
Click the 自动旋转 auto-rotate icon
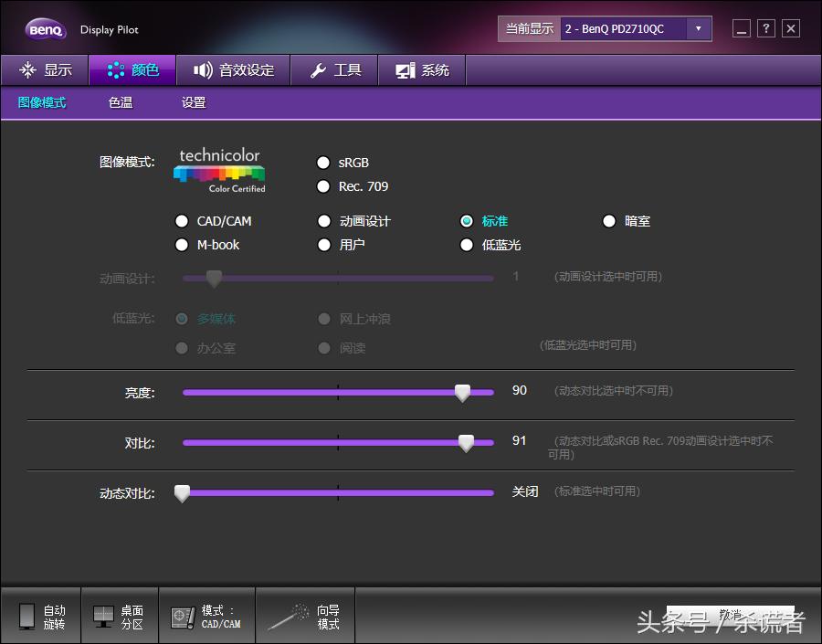[x=29, y=615]
